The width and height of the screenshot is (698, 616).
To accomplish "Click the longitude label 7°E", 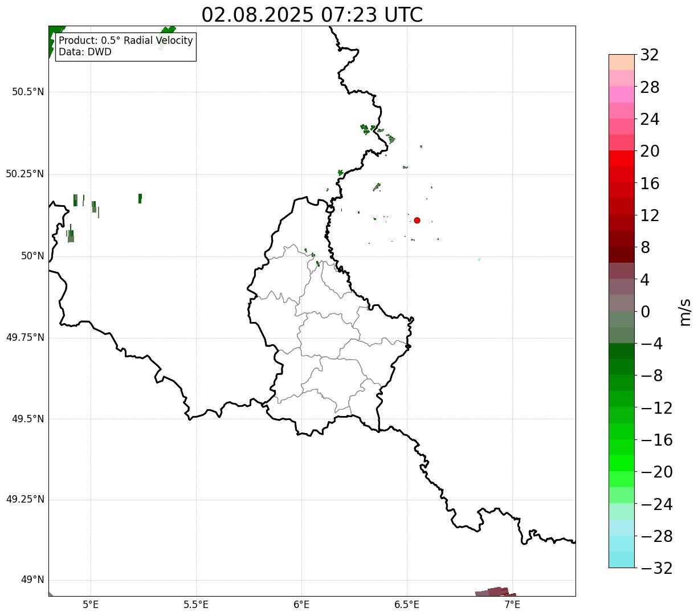I will 512,604.
